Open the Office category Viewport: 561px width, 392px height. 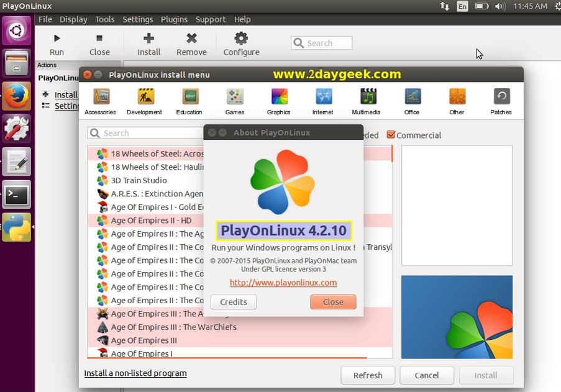[x=412, y=102]
